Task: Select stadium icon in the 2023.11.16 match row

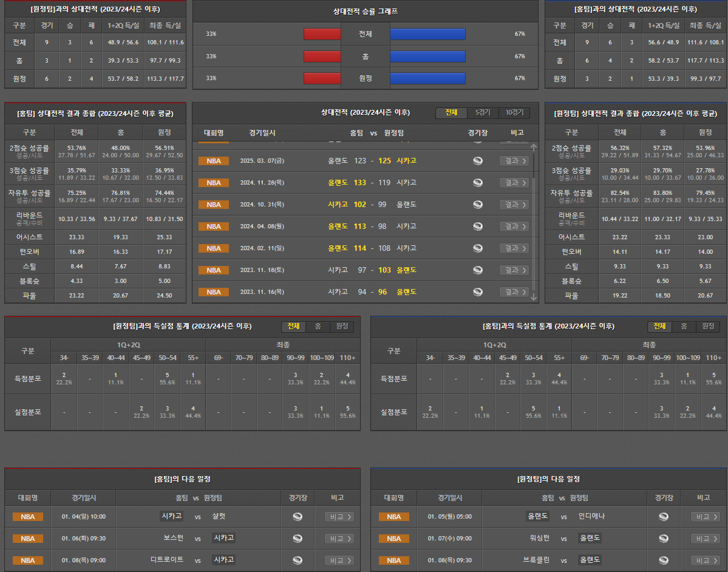Action: click(x=478, y=292)
